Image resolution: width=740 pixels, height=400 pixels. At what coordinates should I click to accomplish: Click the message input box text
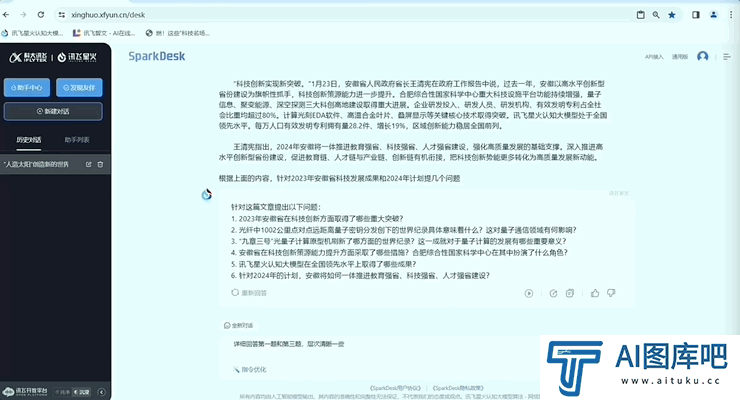click(289, 344)
